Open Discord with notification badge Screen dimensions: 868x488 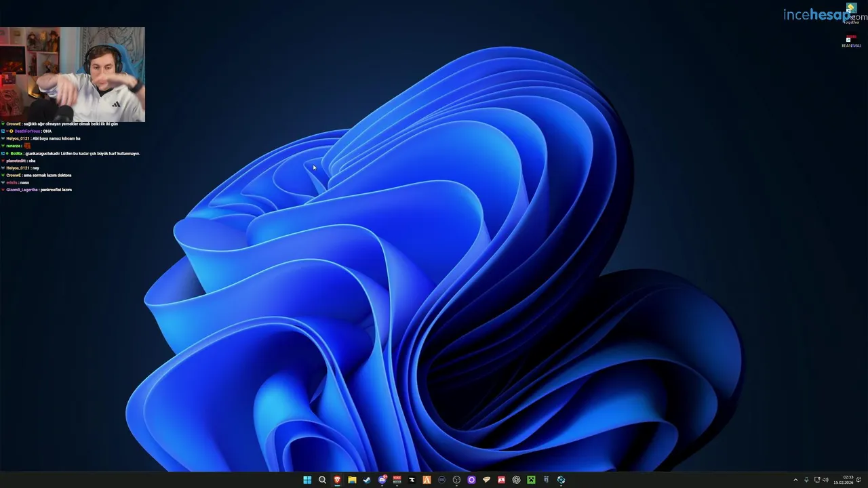[382, 480]
